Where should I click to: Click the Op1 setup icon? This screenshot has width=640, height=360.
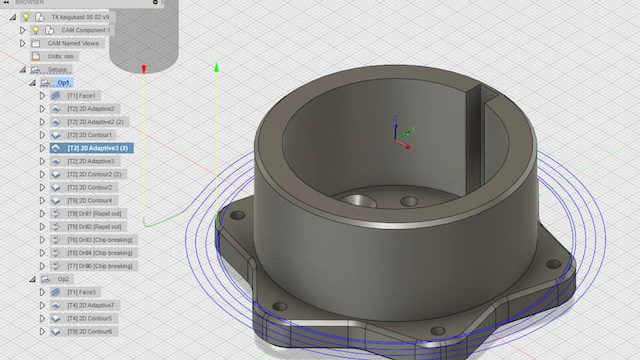point(45,83)
